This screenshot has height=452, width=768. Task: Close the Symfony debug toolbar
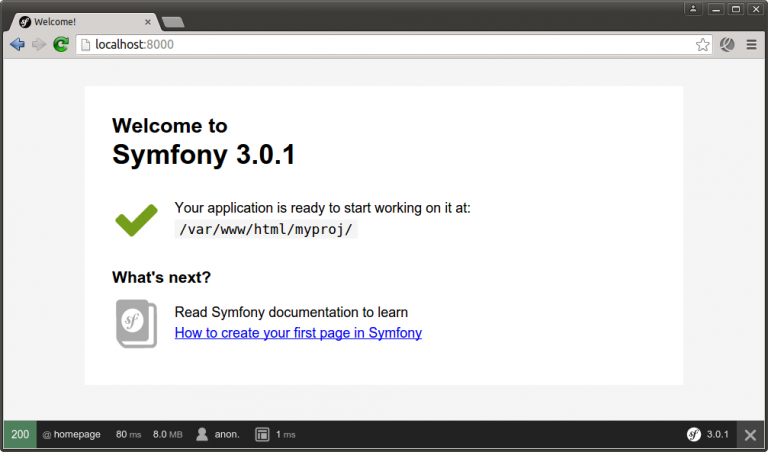[751, 435]
